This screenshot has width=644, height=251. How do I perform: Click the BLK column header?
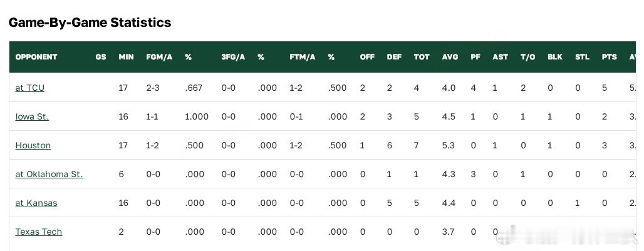(555, 57)
